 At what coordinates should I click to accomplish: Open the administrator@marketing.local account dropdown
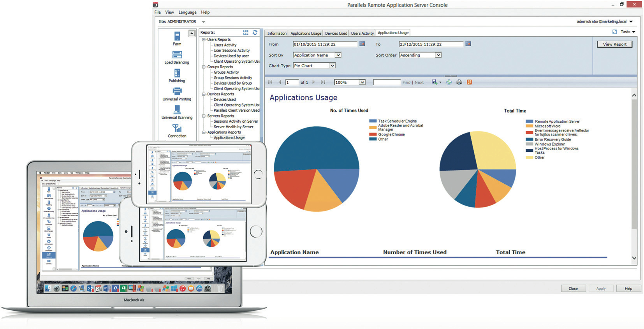pos(631,21)
